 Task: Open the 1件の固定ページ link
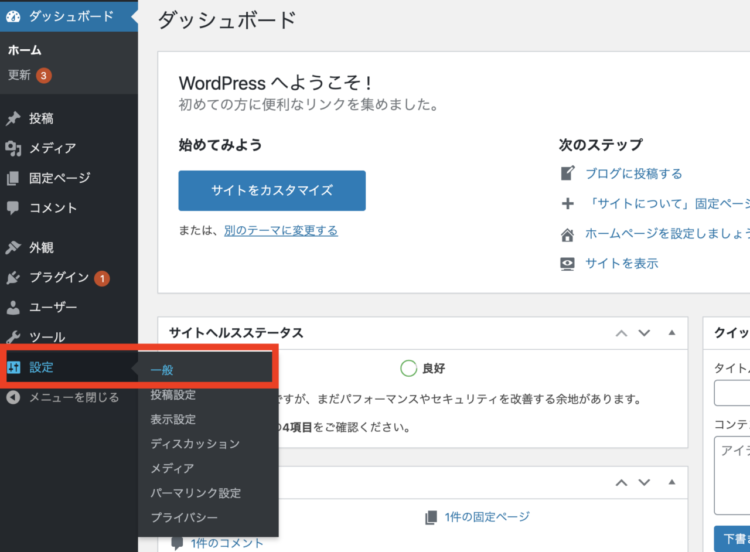(x=487, y=517)
